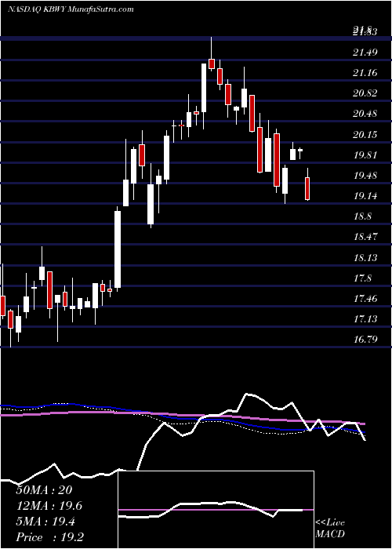Select the 17.13 price axis label
Viewport: 392px width, 549px height.
[365, 319]
